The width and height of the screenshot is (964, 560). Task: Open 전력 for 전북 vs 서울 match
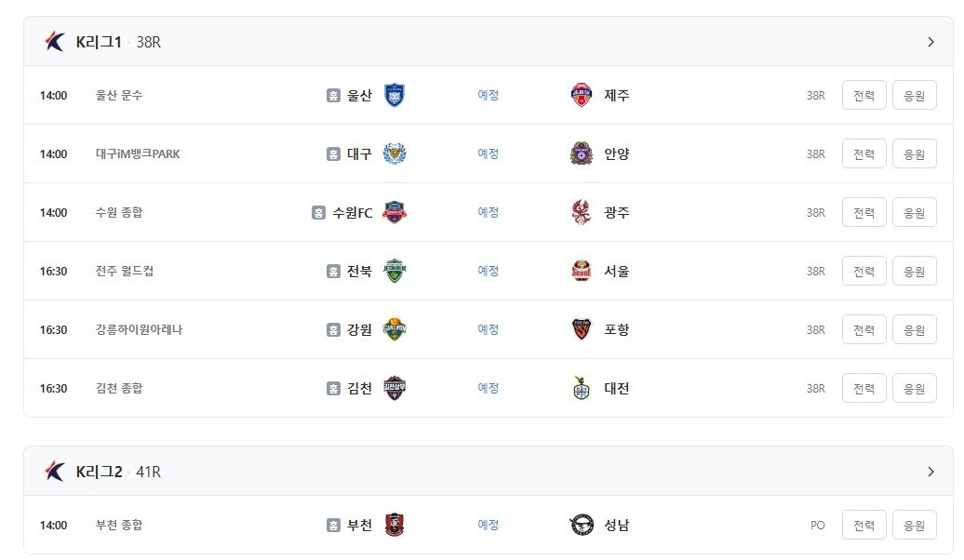(864, 271)
